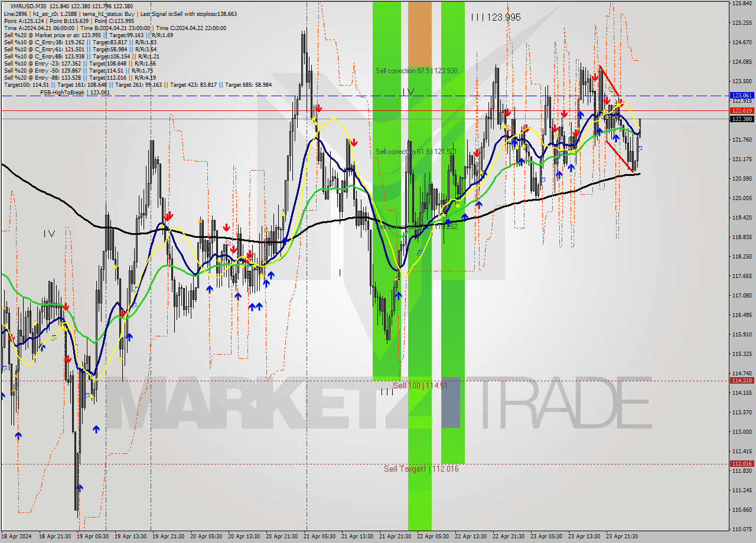Click the '22 Apr 13:30' time label

coord(472,537)
